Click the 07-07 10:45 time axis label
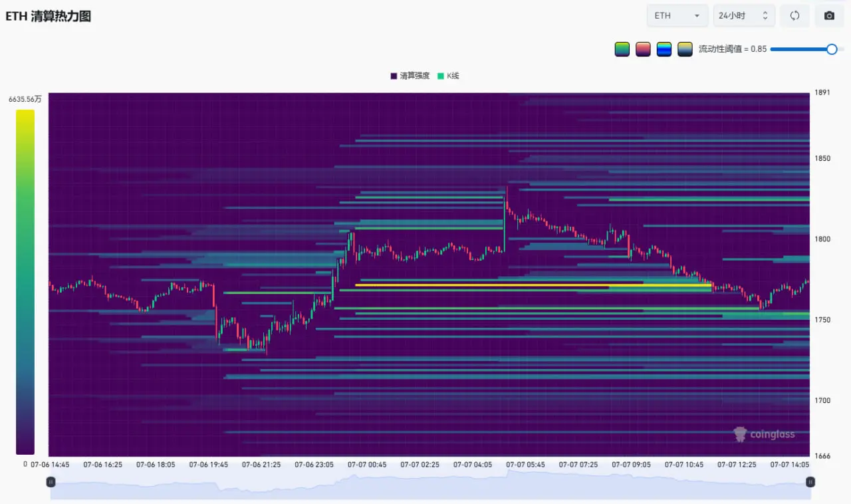The height and width of the screenshot is (504, 851). (684, 465)
